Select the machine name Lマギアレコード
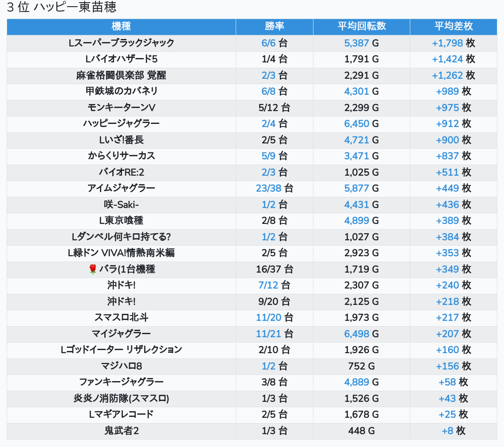 click(121, 415)
